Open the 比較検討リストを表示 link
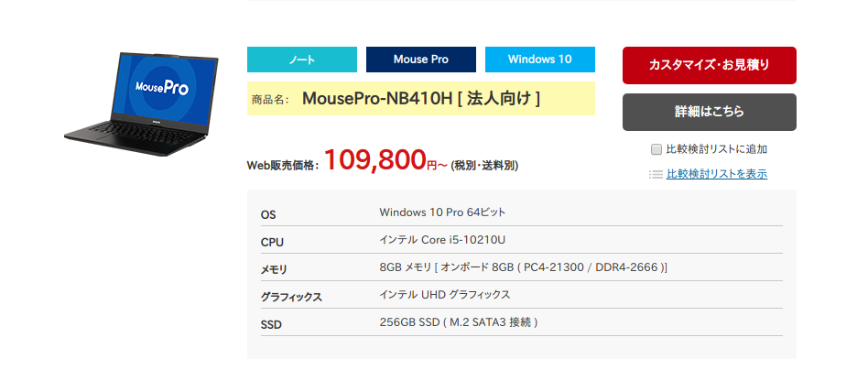The height and width of the screenshot is (370, 868). click(x=716, y=174)
